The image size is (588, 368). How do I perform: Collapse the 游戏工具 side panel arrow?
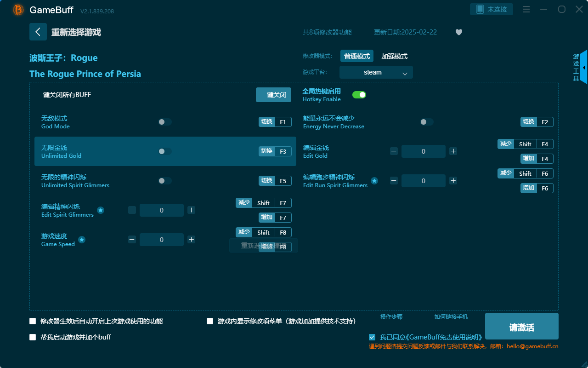point(584,67)
